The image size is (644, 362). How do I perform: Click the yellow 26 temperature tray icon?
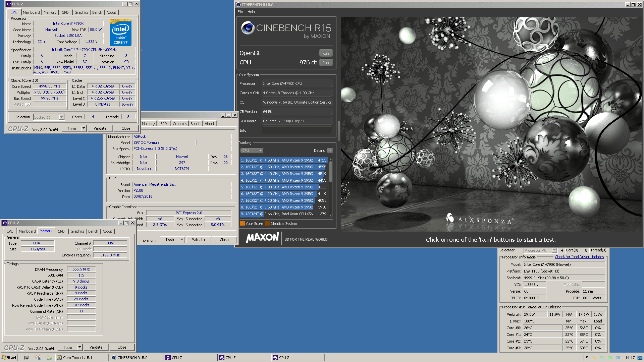(594, 358)
